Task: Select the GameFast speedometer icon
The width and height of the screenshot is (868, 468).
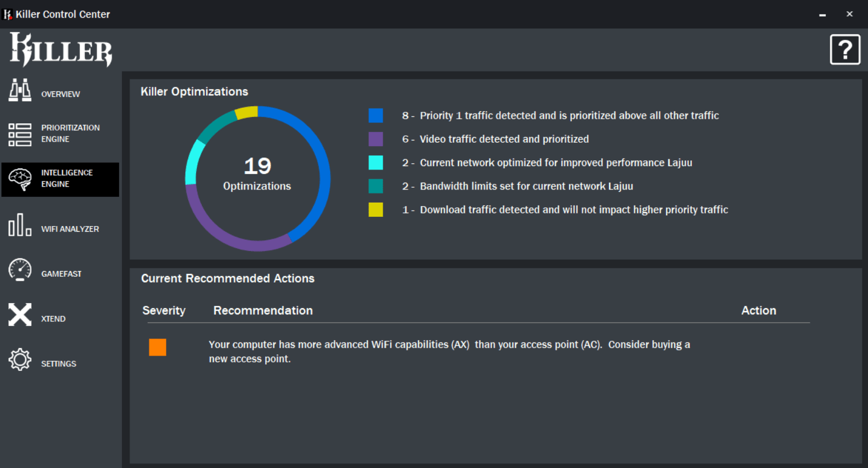Action: click(20, 269)
